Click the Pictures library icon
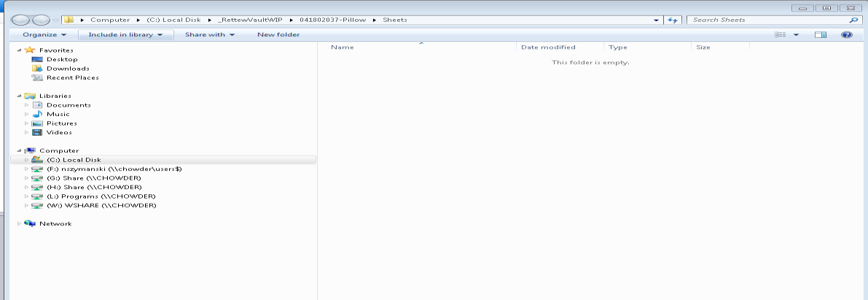 tap(37, 123)
